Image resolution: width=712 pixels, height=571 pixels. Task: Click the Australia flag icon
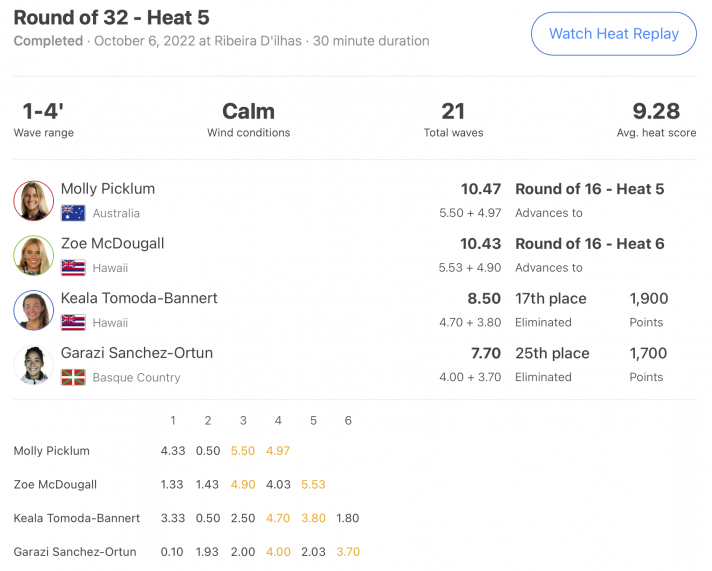(x=73, y=213)
